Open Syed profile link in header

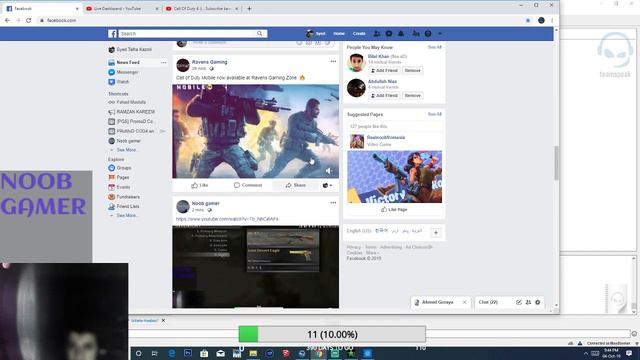click(316, 33)
